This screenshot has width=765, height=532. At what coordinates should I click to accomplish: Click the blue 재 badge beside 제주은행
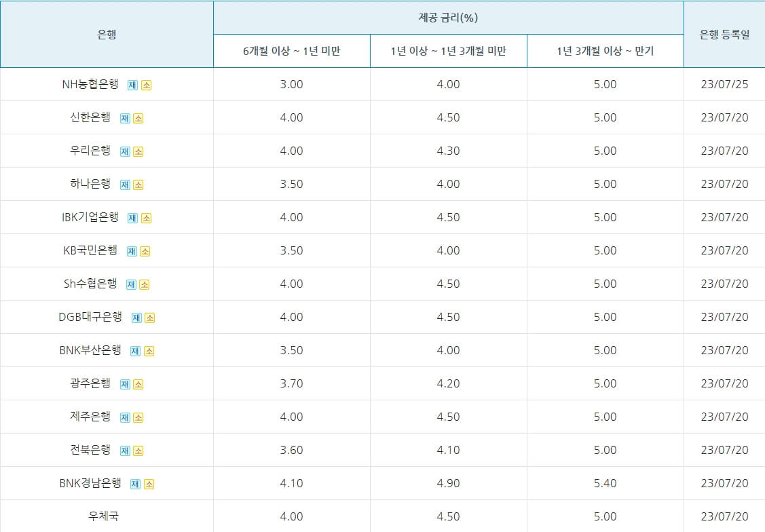[x=125, y=417]
